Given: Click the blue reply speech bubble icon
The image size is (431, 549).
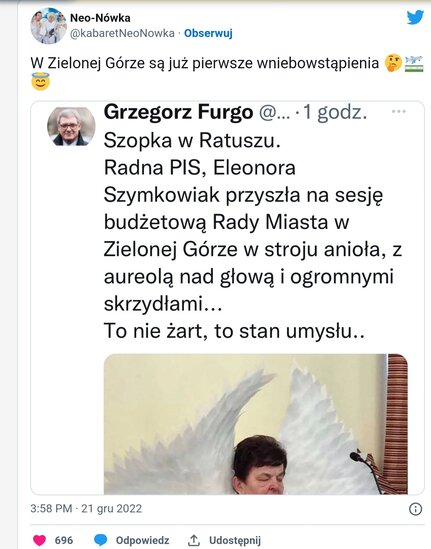Looking at the screenshot, I should [x=101, y=540].
